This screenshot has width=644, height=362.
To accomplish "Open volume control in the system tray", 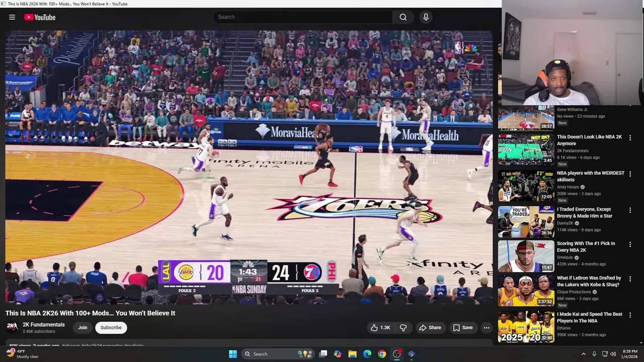I will pyautogui.click(x=613, y=354).
